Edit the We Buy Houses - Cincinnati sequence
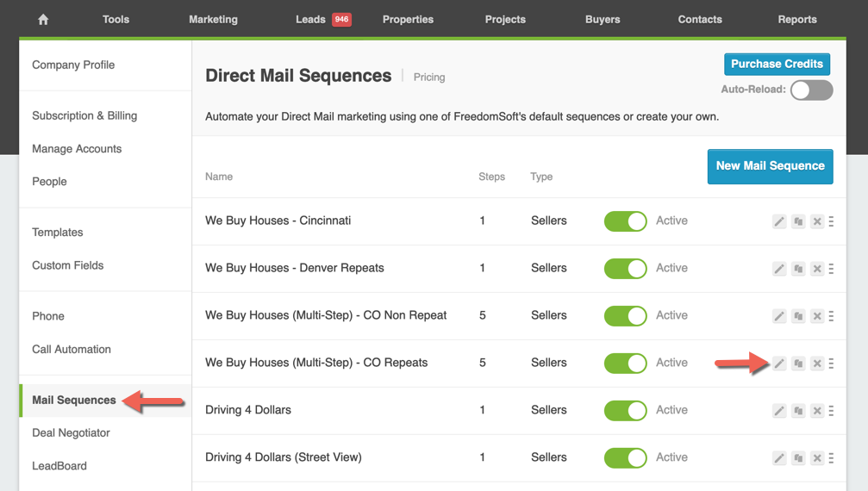868x491 pixels. tap(779, 221)
